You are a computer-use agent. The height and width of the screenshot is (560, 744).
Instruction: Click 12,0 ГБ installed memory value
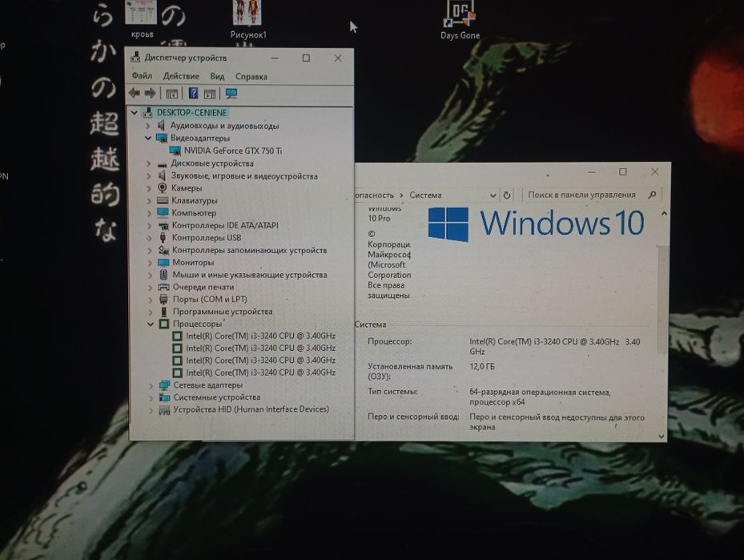pos(482,366)
